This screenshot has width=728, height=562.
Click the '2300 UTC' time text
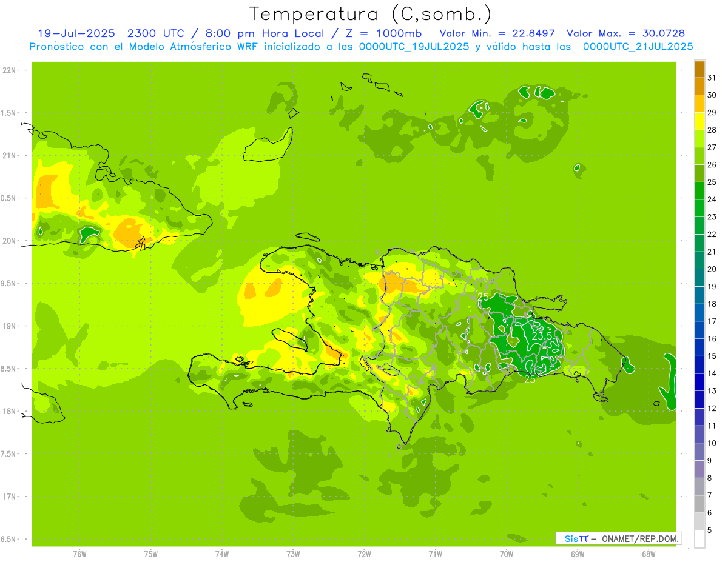tap(156, 33)
